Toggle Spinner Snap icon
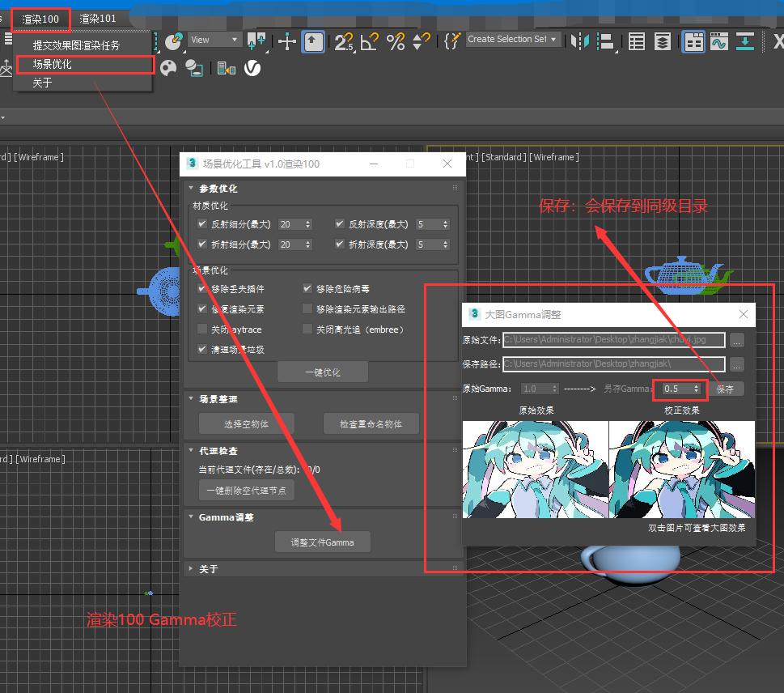The image size is (784, 693). (421, 41)
